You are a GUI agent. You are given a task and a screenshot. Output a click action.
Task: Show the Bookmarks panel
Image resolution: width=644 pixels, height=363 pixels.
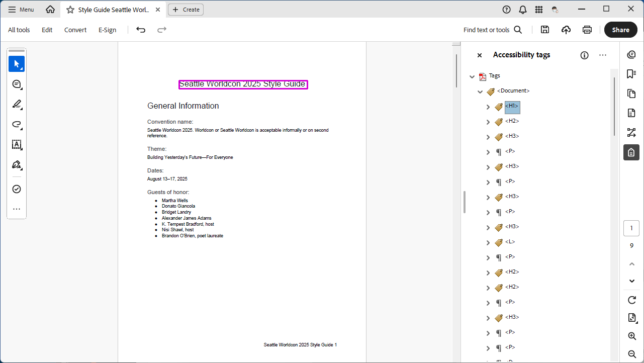click(631, 74)
